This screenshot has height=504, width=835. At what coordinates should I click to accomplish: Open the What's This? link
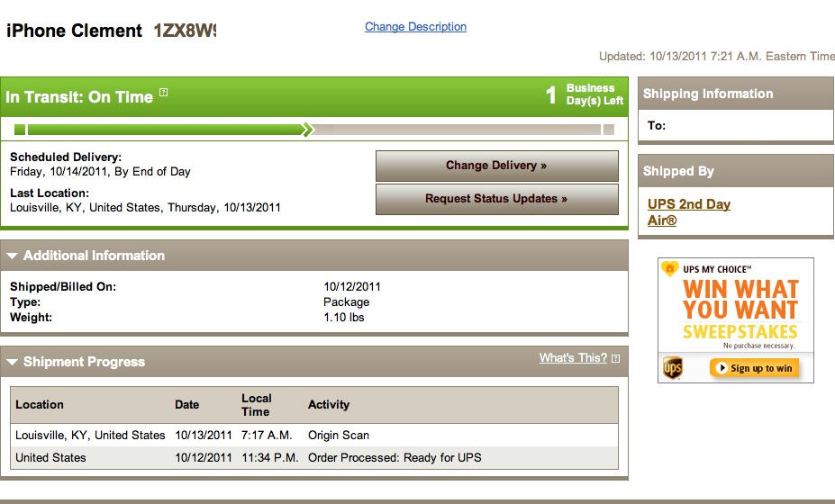[x=573, y=357]
